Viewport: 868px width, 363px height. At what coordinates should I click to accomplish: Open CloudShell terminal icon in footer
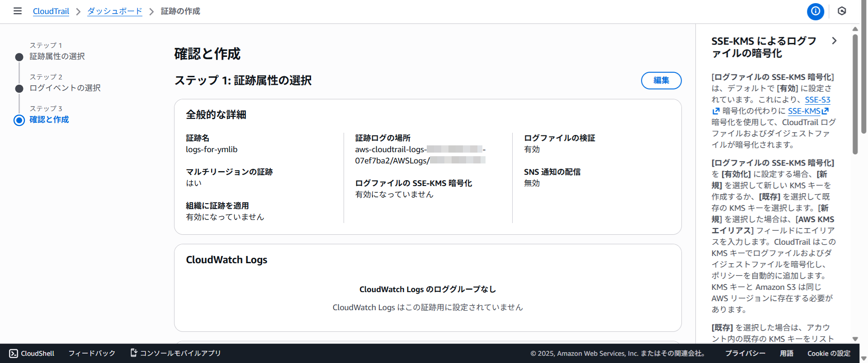pyautogui.click(x=14, y=354)
